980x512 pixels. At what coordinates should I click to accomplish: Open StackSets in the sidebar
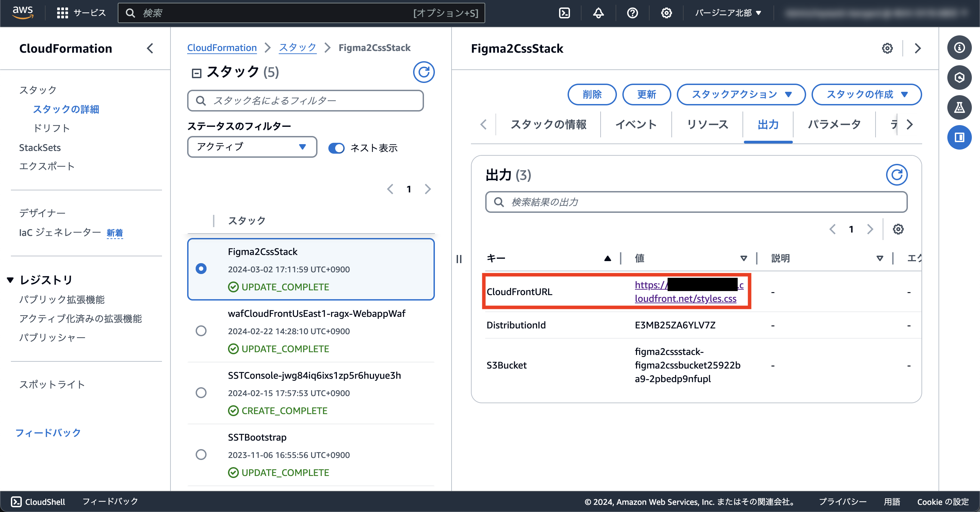[x=40, y=148]
